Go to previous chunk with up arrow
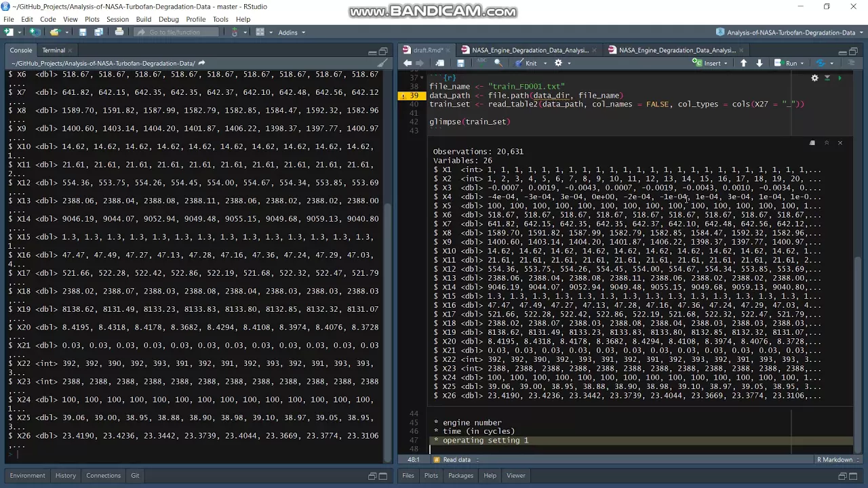Image resolution: width=868 pixels, height=488 pixels. pyautogui.click(x=743, y=63)
